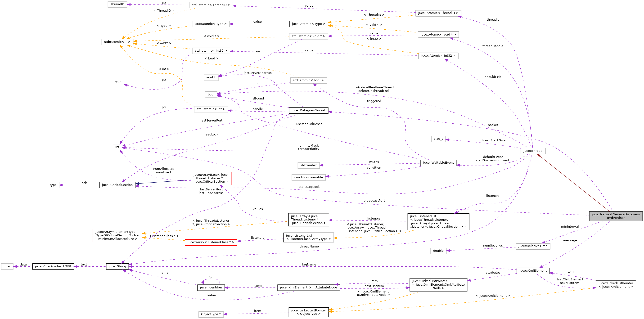Click the std::atomic< T > node
This screenshot has height=319, width=644.
coord(117,42)
